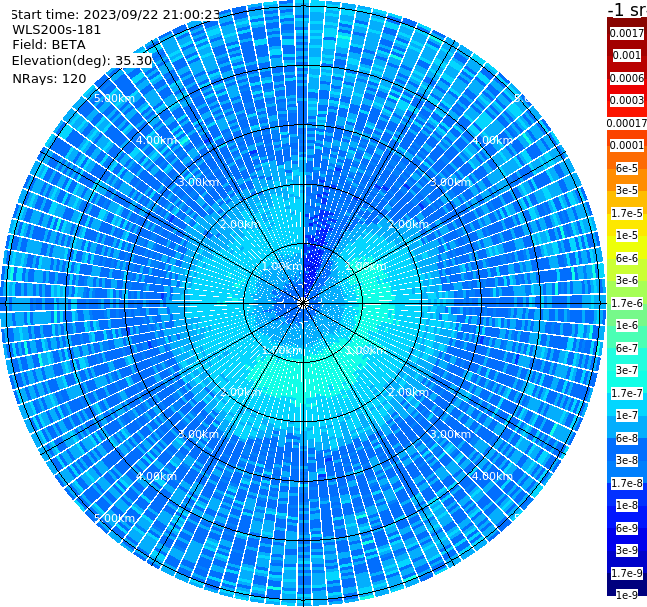Select the 1.7e-7 color scale value
Screen dimensions: 647x607
(627, 393)
